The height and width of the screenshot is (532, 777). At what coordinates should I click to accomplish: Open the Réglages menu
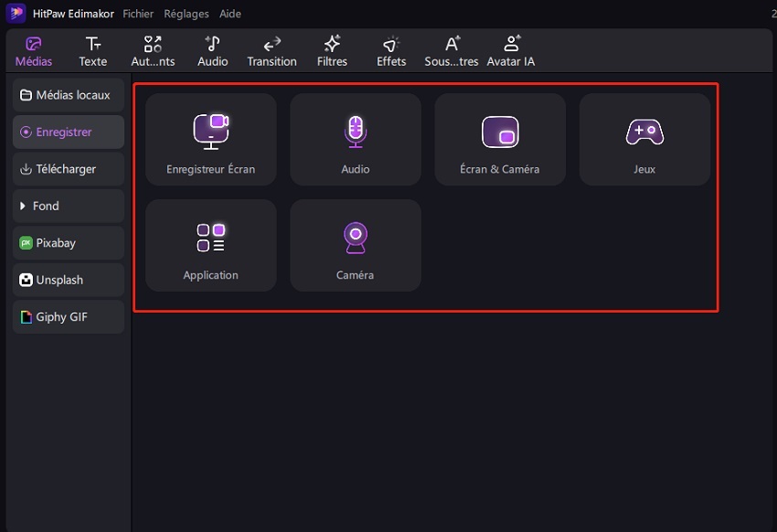coord(186,14)
